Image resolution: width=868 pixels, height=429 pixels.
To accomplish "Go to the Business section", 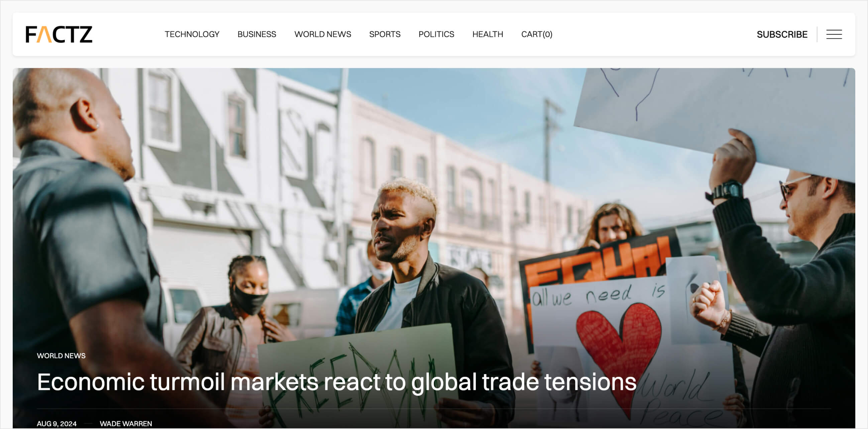I will click(256, 34).
